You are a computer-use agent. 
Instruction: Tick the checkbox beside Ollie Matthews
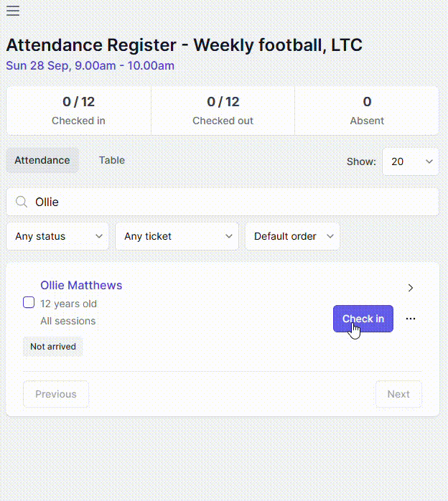tap(29, 303)
